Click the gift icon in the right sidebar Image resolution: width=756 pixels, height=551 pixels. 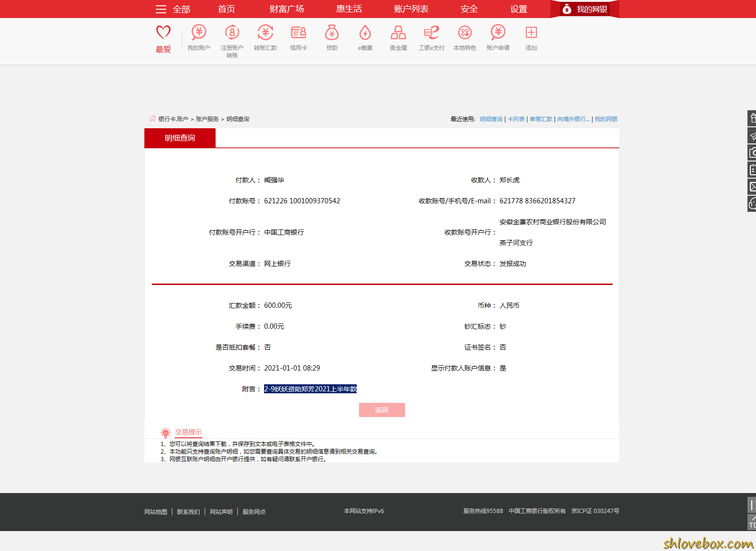pyautogui.click(x=752, y=118)
